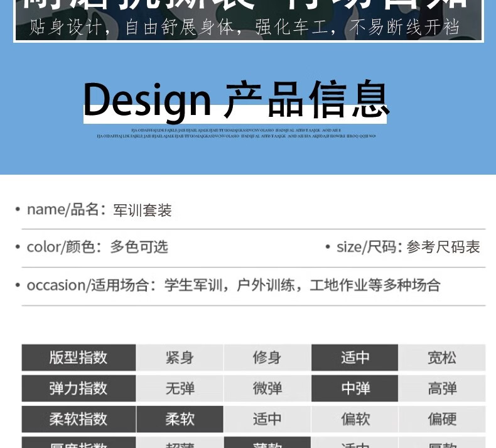The height and width of the screenshot is (448, 496).
Task: Select the '无弹' cell
Action: (180, 388)
